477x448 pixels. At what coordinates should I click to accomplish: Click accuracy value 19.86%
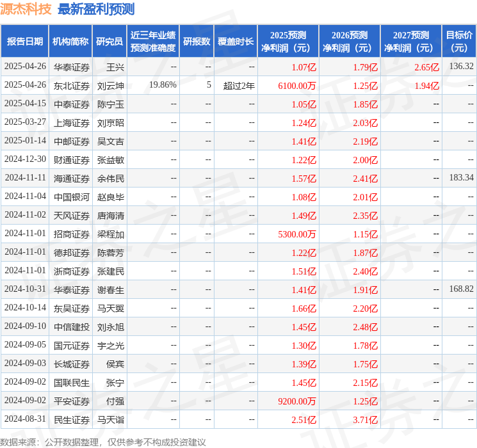point(163,85)
